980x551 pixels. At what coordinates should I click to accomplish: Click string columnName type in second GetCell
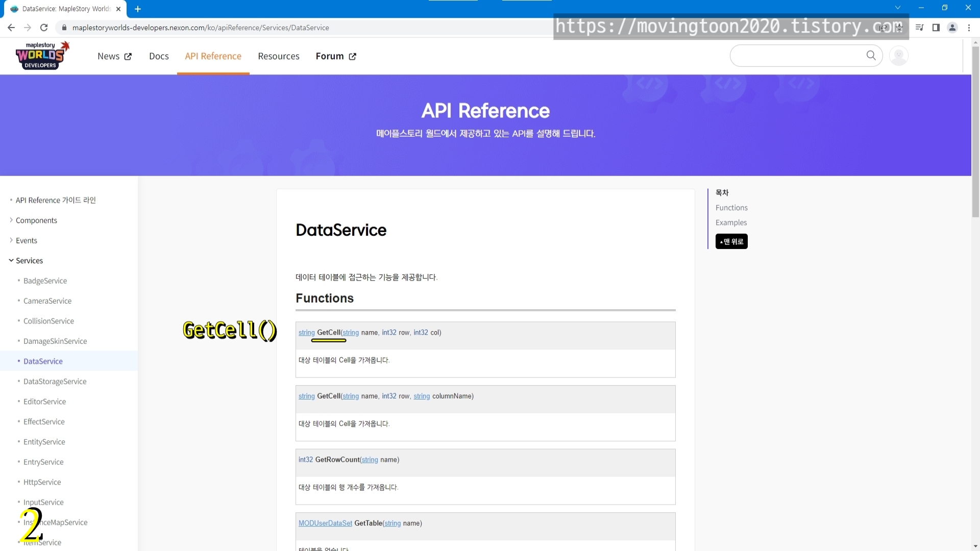tap(422, 396)
